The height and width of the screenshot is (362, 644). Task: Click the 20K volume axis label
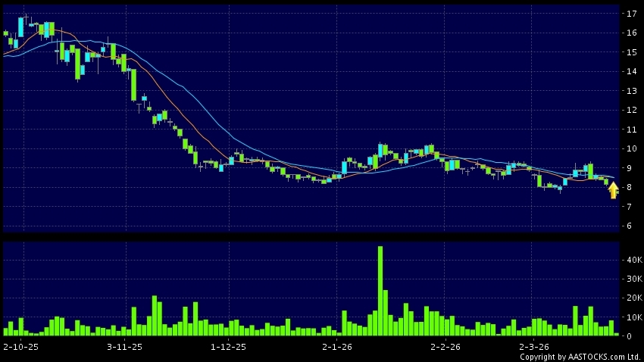click(x=630, y=298)
